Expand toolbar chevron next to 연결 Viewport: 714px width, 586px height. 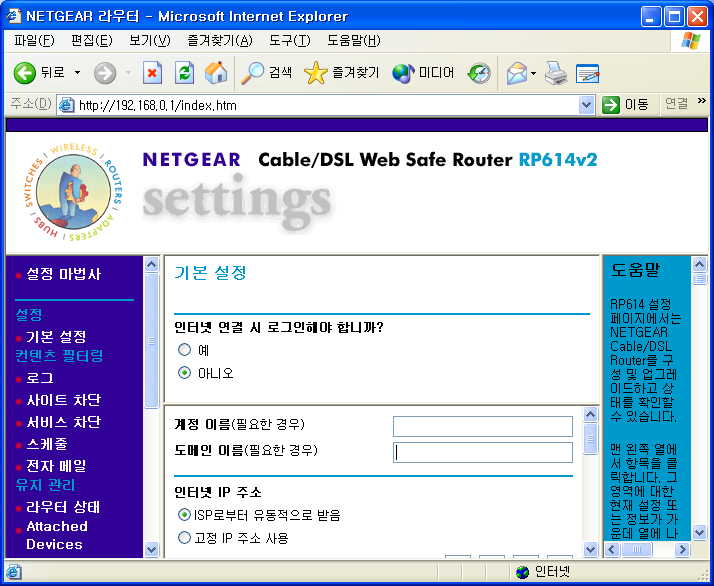[701, 101]
